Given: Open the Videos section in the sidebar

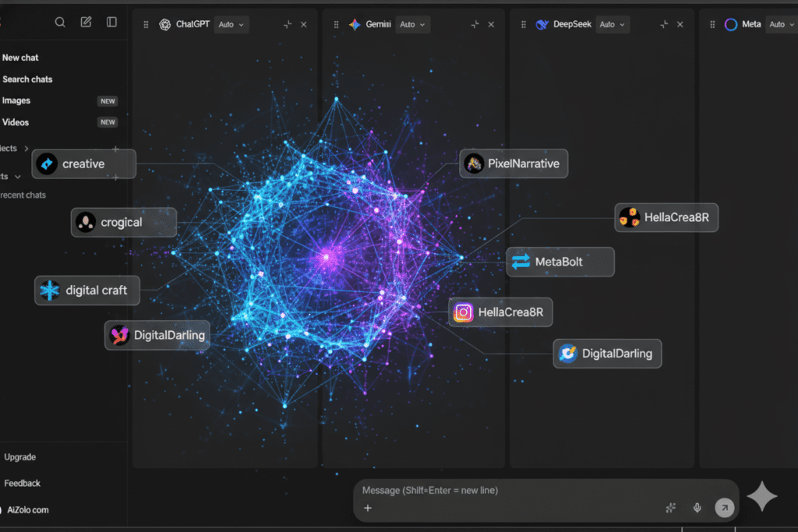Looking at the screenshot, I should 16,122.
